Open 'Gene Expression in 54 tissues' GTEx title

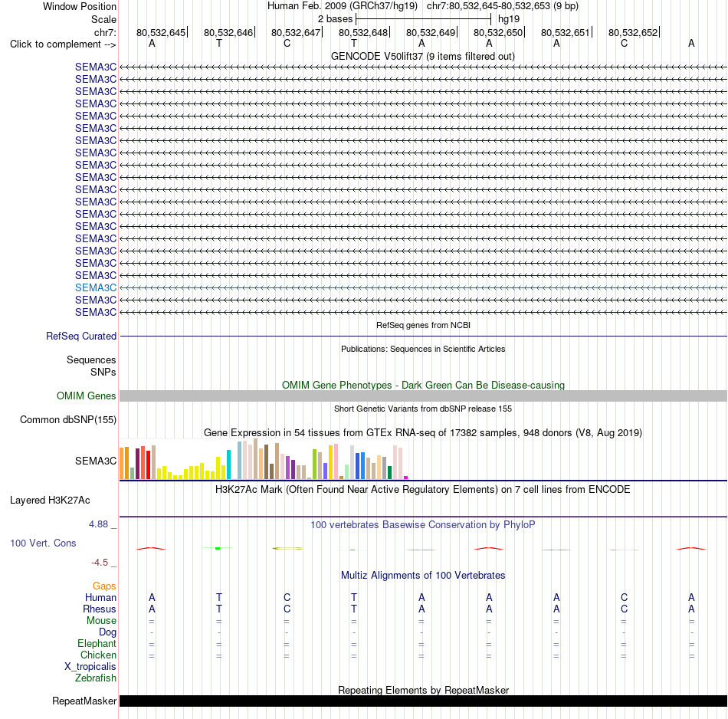[422, 433]
